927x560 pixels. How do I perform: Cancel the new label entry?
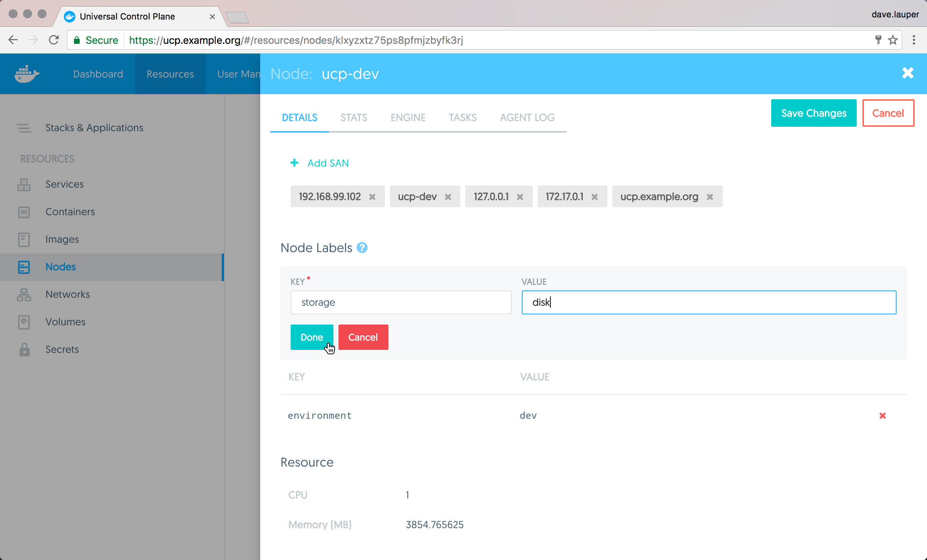point(363,337)
